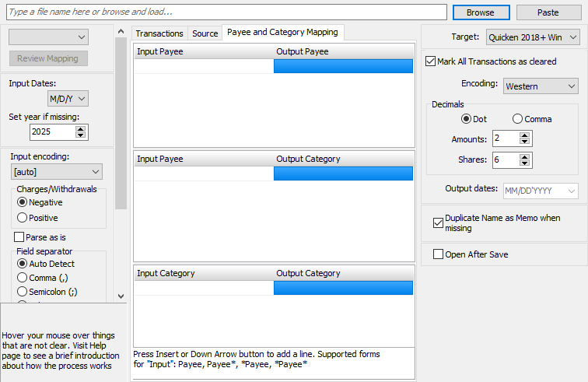Select Output Category cell in payee-to-category table

click(x=343, y=173)
